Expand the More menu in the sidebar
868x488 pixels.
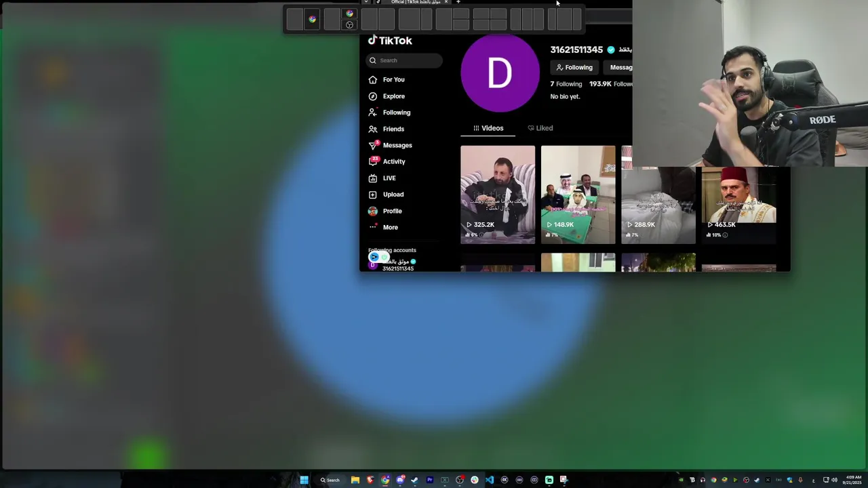coord(390,227)
